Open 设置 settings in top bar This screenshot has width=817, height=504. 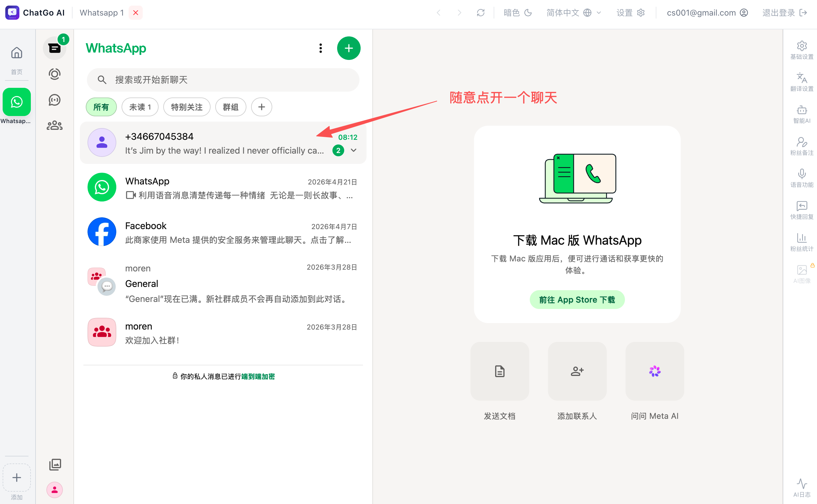pyautogui.click(x=631, y=13)
